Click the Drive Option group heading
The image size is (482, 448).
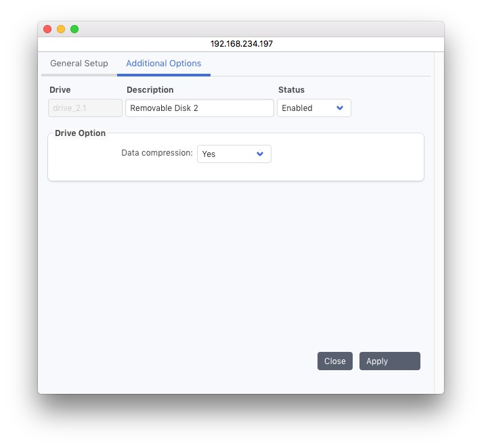(80, 133)
